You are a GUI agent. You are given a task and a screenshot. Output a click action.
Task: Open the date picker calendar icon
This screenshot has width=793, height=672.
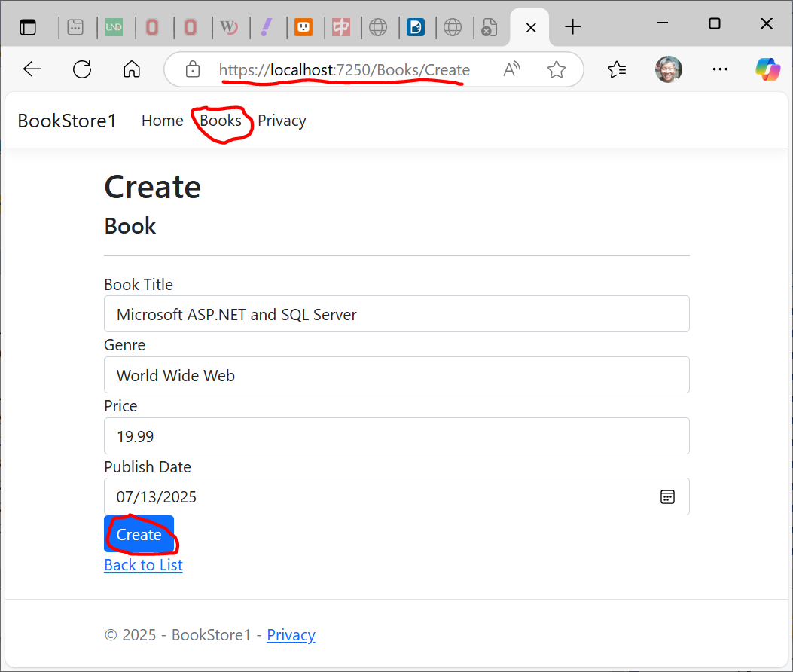667,497
